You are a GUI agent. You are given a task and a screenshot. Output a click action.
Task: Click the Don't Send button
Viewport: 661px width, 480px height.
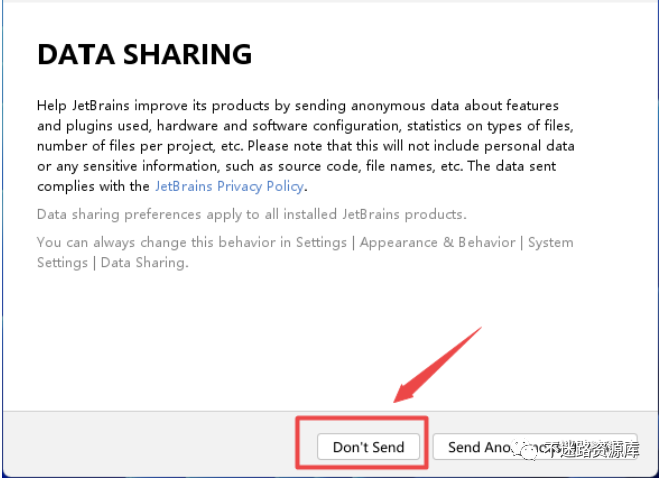[x=368, y=447]
